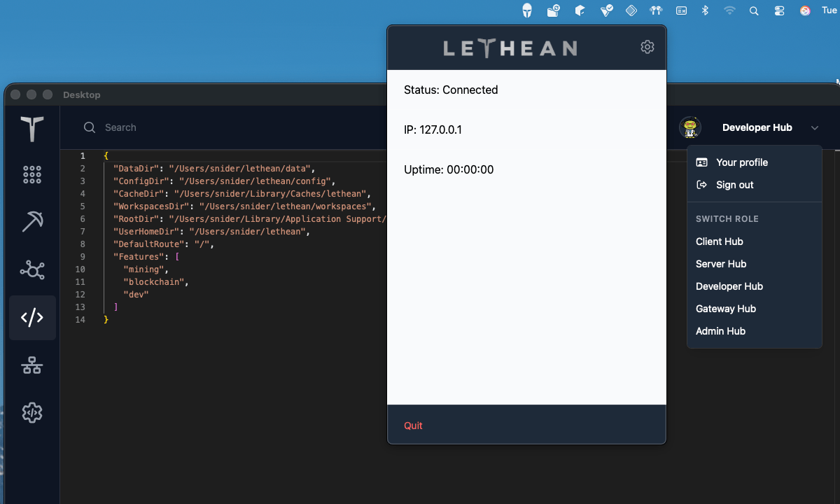Open settings gear in Lethean popup
This screenshot has height=504, width=840.
tap(647, 47)
